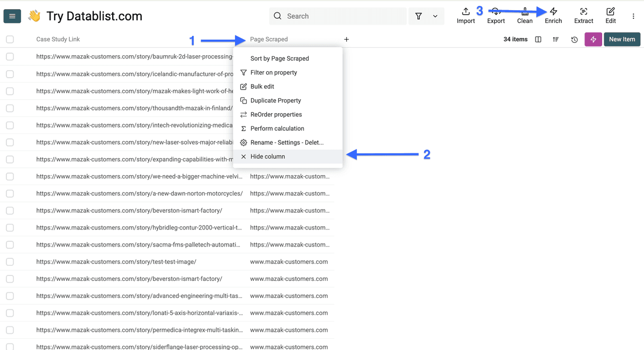Open the hamburger menu button
This screenshot has height=350, width=644.
12,16
